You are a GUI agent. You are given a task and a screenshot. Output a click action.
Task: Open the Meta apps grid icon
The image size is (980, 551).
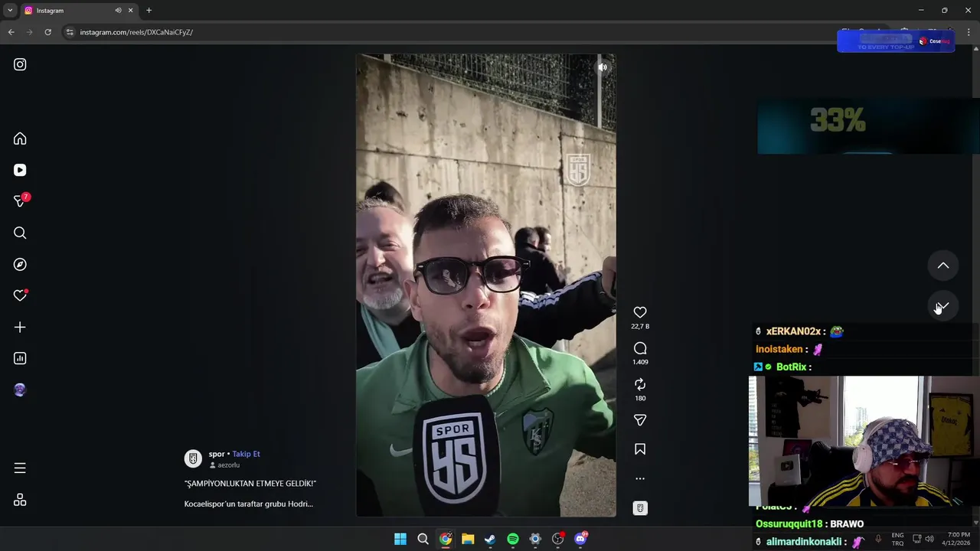point(20,500)
